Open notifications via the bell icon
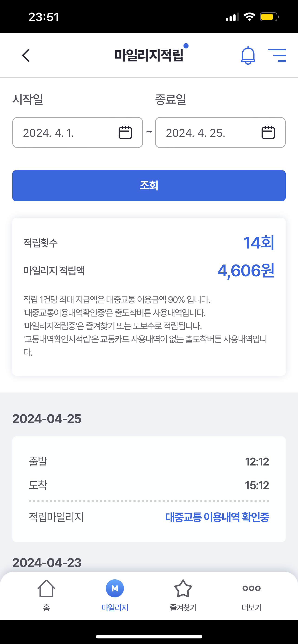This screenshot has width=298, height=644. (x=248, y=55)
